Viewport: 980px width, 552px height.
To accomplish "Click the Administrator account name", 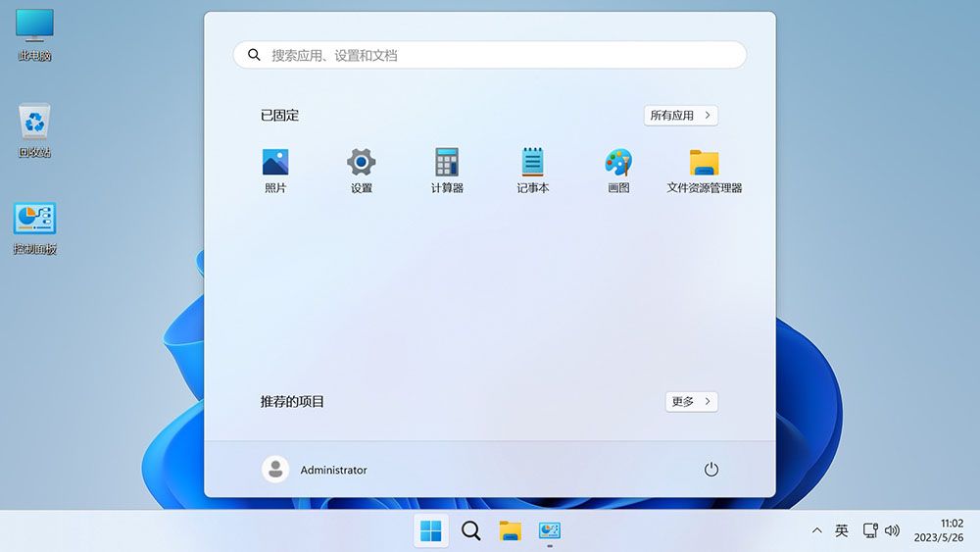I will click(x=334, y=470).
